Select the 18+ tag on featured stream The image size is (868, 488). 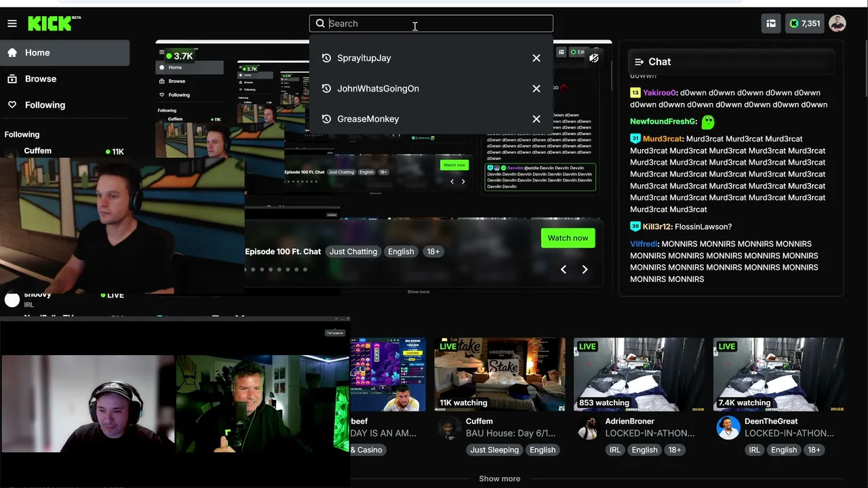click(433, 251)
